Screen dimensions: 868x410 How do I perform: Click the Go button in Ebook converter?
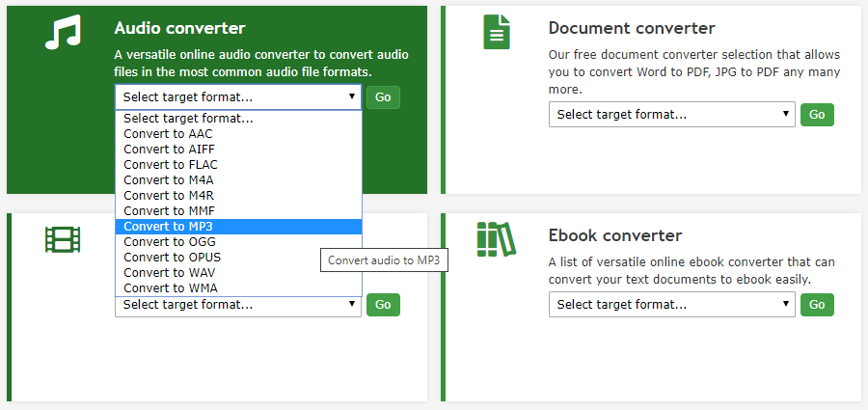coord(817,305)
